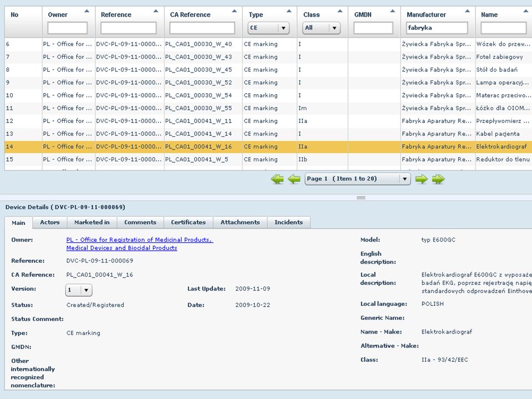532x399 pixels.
Task: Go to the last page arrow
Action: pos(438,179)
